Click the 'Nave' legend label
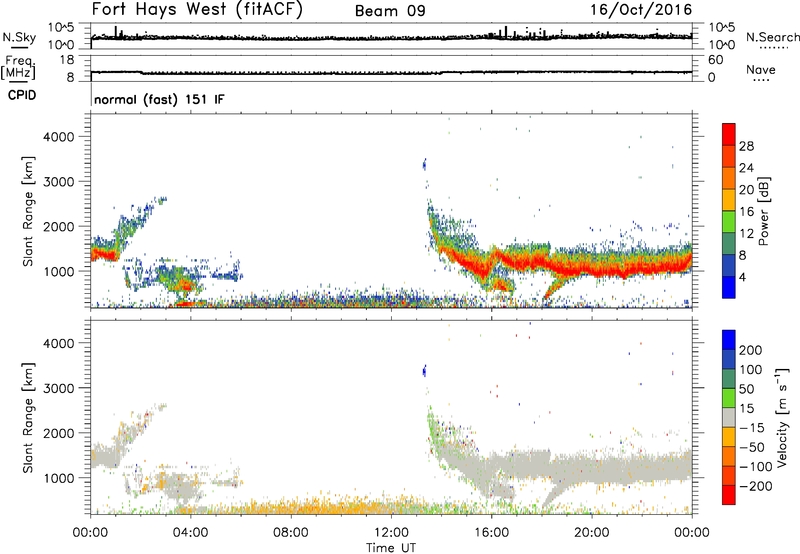 761,69
